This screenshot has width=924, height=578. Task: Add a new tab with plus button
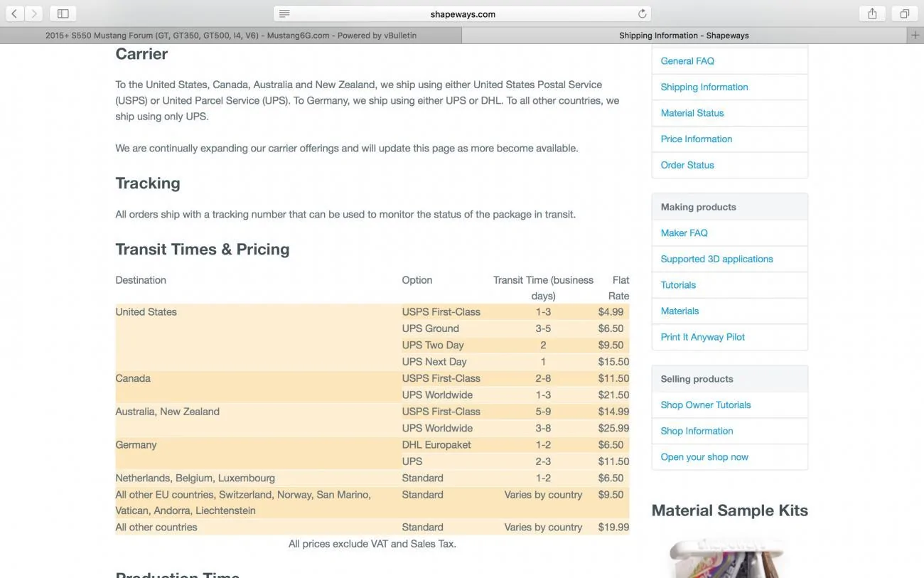[915, 35]
